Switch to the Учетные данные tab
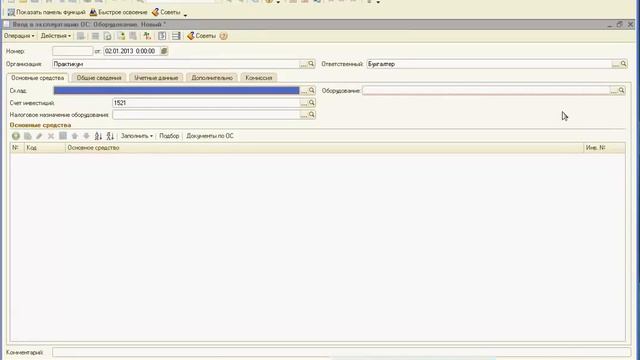This screenshot has width=640, height=360. tap(156, 78)
